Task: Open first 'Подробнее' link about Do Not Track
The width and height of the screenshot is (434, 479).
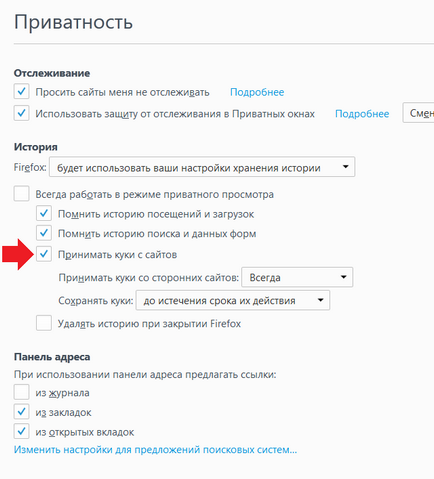Action: click(257, 92)
